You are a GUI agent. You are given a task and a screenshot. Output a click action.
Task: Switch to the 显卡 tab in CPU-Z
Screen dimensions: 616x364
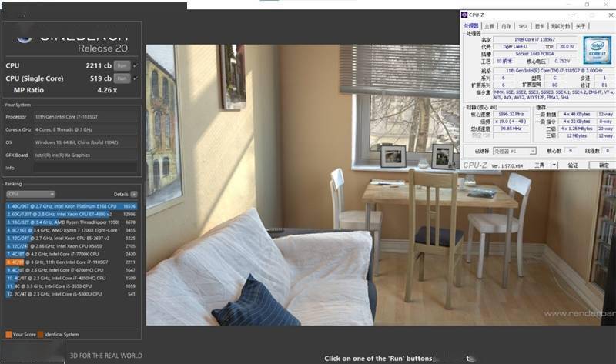(540, 26)
